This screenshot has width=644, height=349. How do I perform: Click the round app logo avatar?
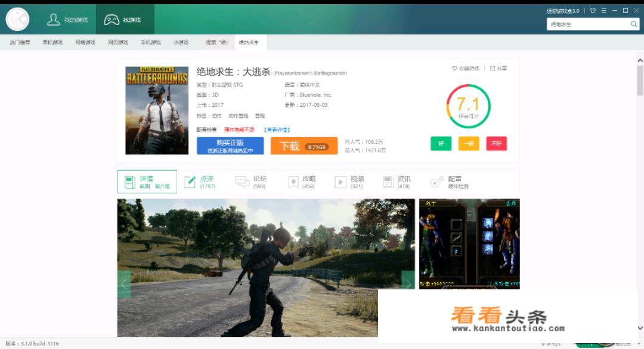tap(17, 19)
